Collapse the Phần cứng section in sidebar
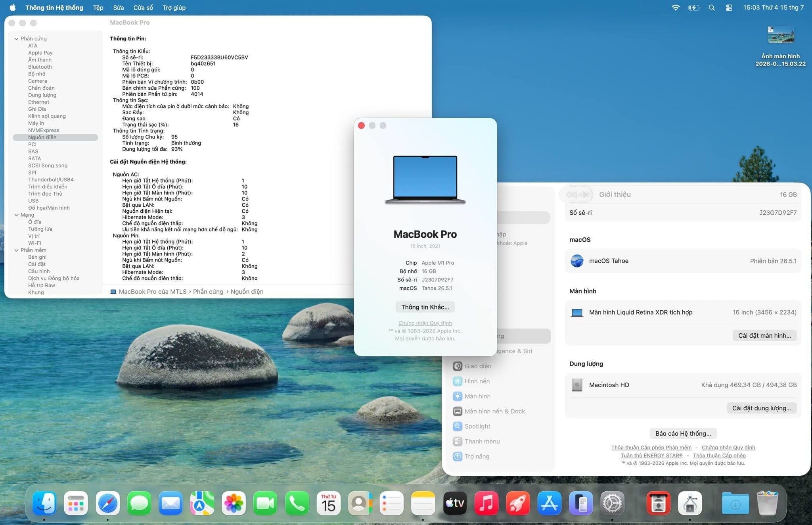This screenshot has height=525, width=812. point(16,38)
